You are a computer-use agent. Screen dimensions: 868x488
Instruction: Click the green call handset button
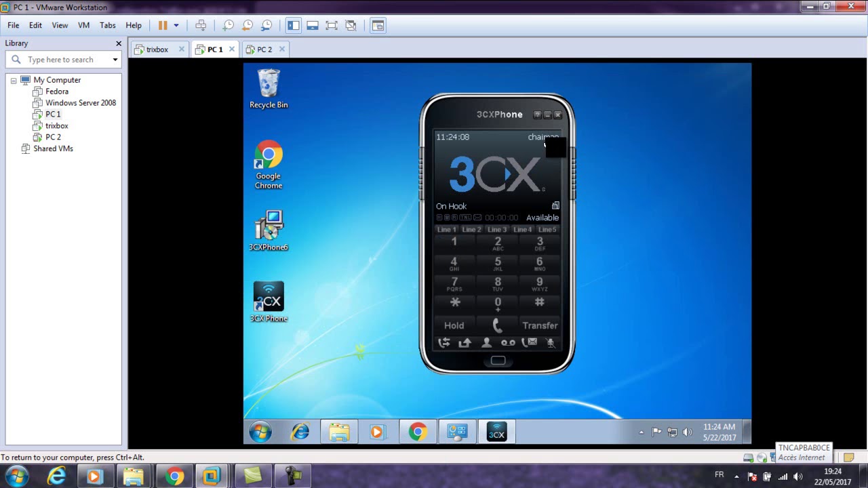(x=497, y=325)
